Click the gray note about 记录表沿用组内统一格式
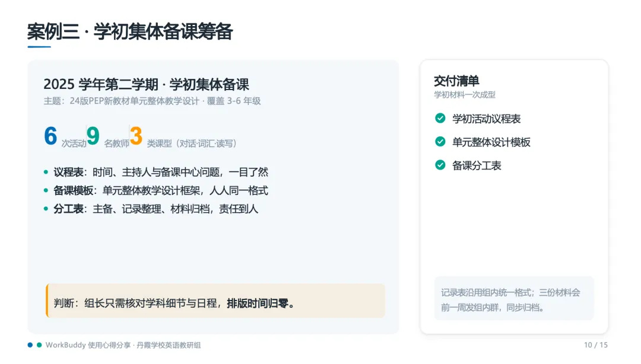The image size is (641, 364). pos(514,299)
